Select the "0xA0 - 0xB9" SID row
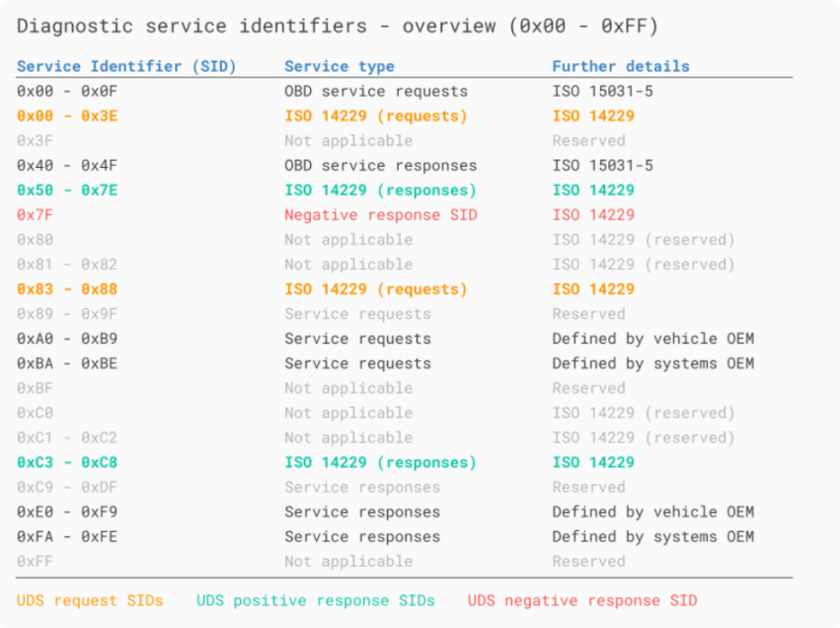 [67, 339]
